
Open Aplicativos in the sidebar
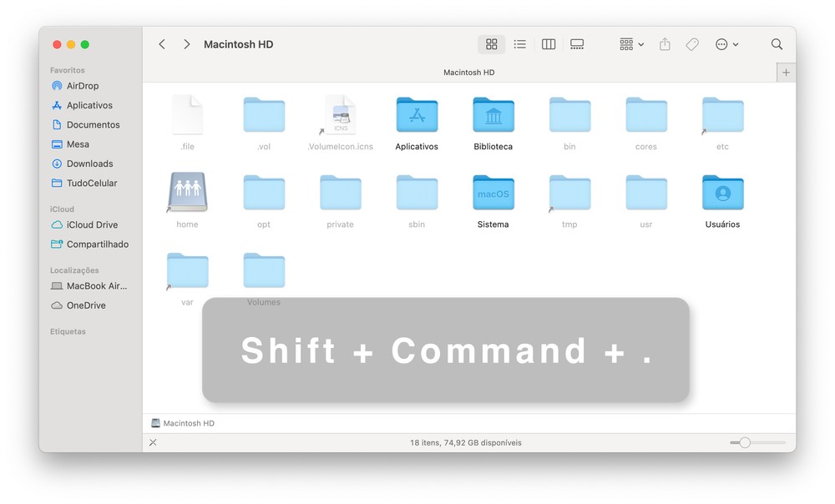82,105
